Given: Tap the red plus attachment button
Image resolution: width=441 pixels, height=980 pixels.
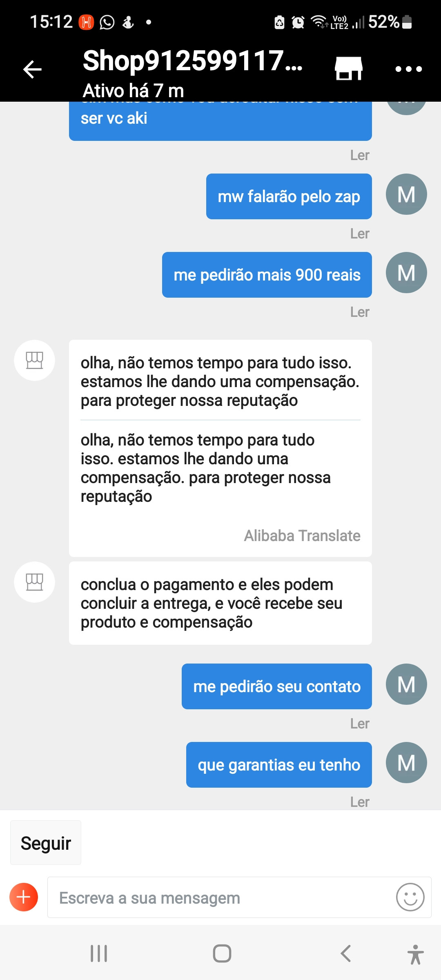Looking at the screenshot, I should (x=24, y=897).
